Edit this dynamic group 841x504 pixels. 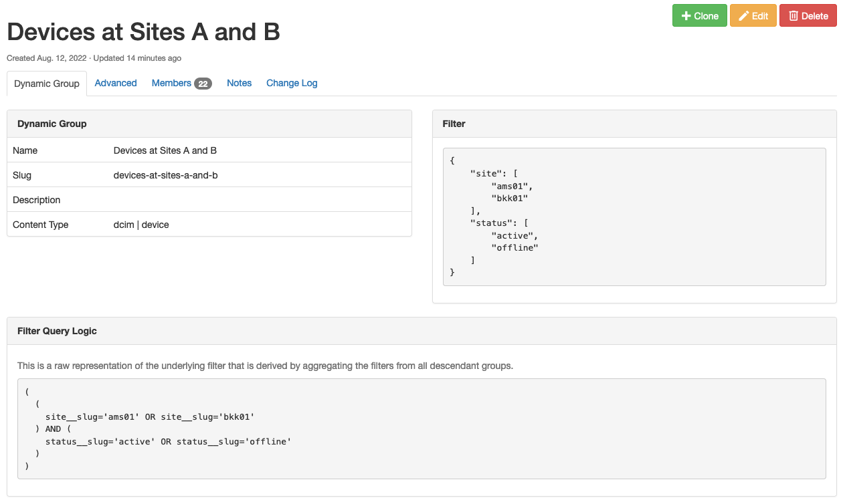[x=753, y=15]
